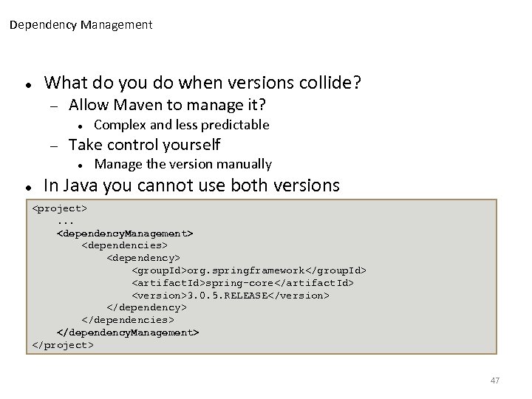
Task: Click the slide page number 47
Action: [495, 381]
